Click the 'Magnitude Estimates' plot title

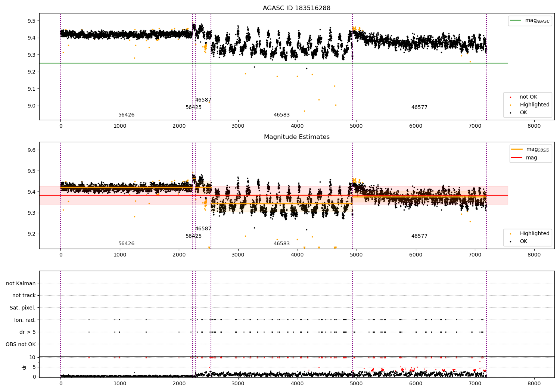point(296,137)
